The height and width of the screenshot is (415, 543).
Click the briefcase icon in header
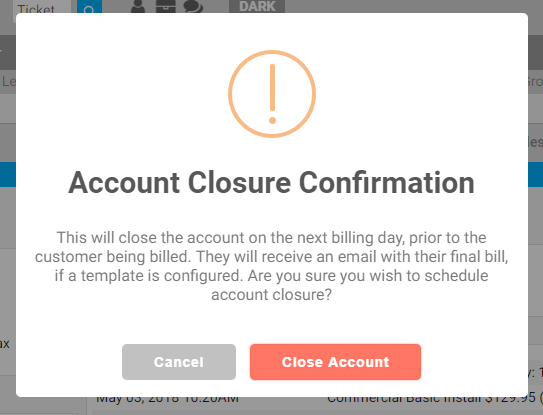click(x=166, y=6)
